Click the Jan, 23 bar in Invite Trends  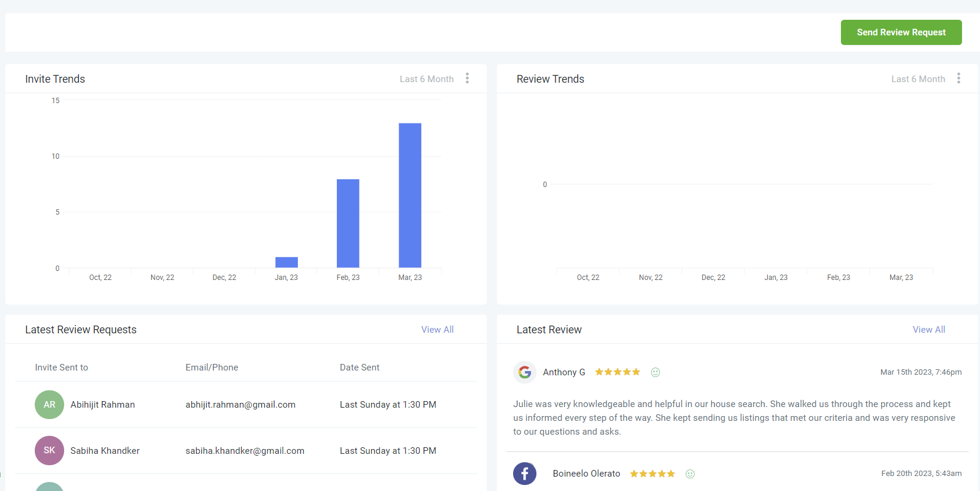[x=287, y=263]
